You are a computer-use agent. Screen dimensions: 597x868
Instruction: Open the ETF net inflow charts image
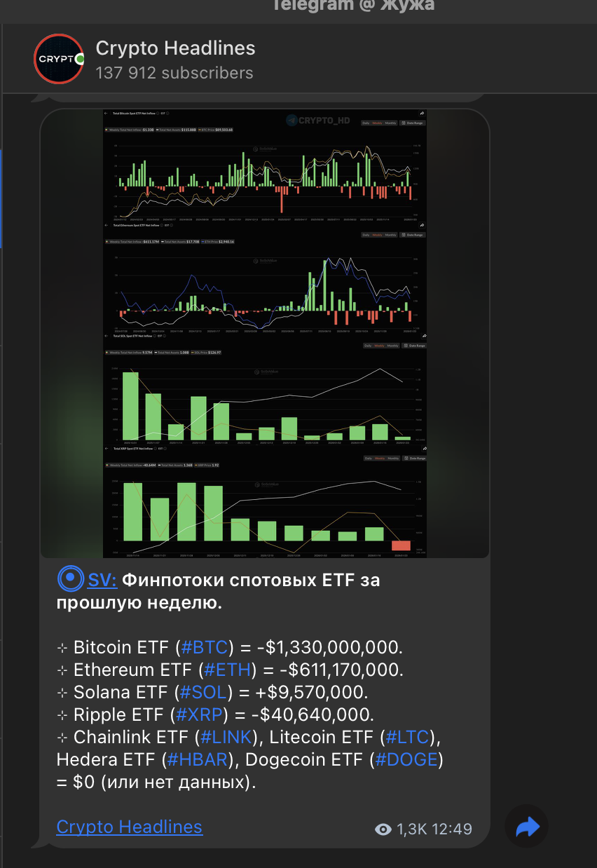pos(265,333)
